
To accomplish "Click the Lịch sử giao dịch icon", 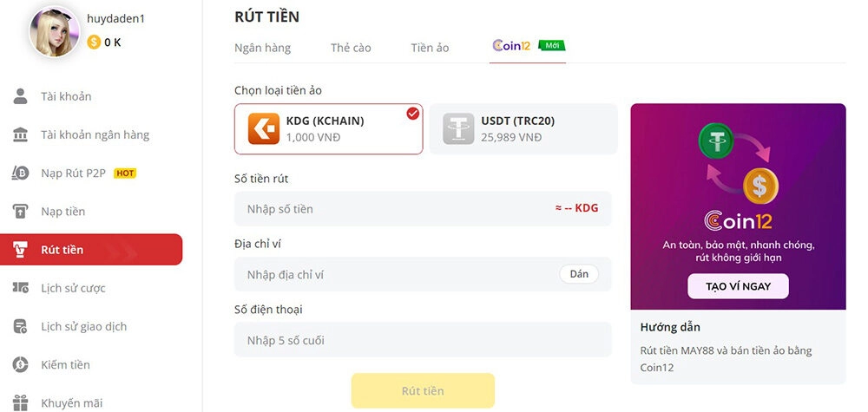I will [21, 326].
